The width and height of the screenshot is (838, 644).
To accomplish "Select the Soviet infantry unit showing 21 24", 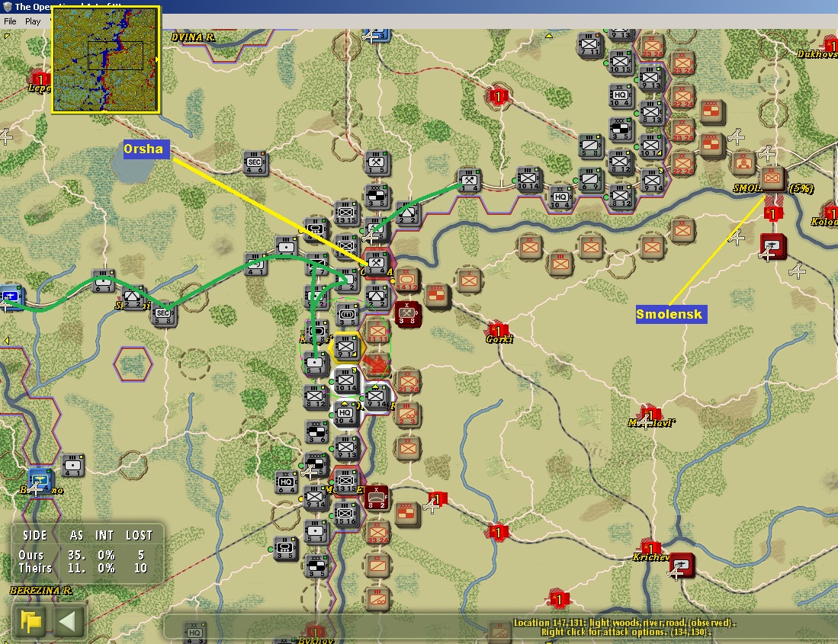I will point(408,381).
